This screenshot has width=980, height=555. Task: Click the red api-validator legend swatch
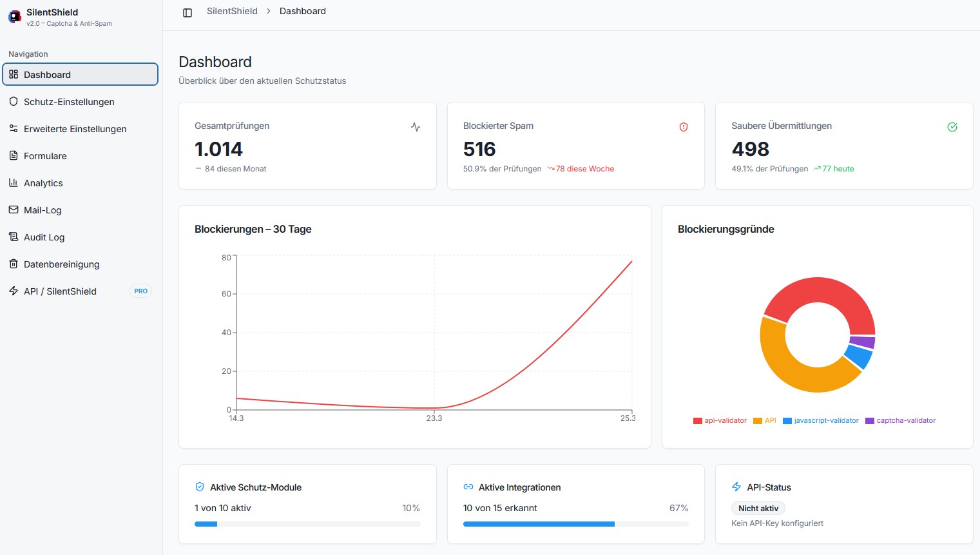[697, 421]
